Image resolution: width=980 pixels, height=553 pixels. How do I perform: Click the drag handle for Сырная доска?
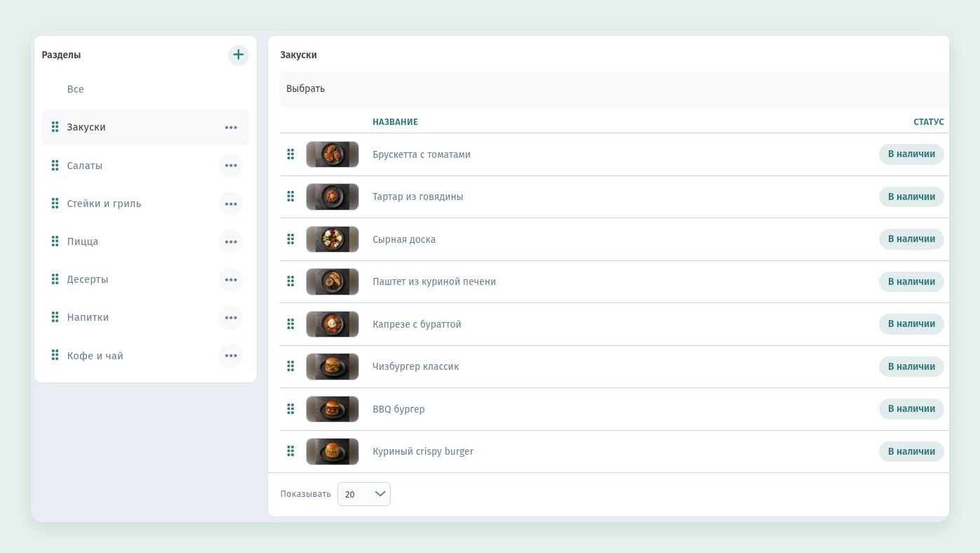pyautogui.click(x=290, y=239)
